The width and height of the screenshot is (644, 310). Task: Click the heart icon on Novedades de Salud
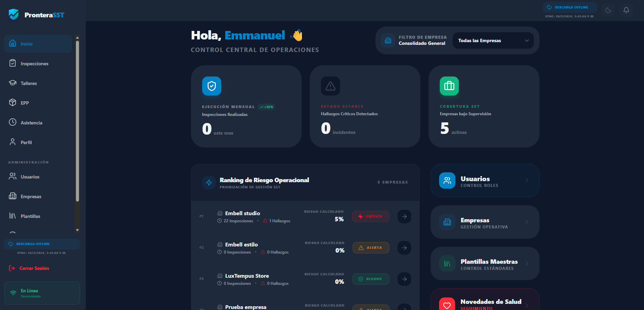[447, 305]
